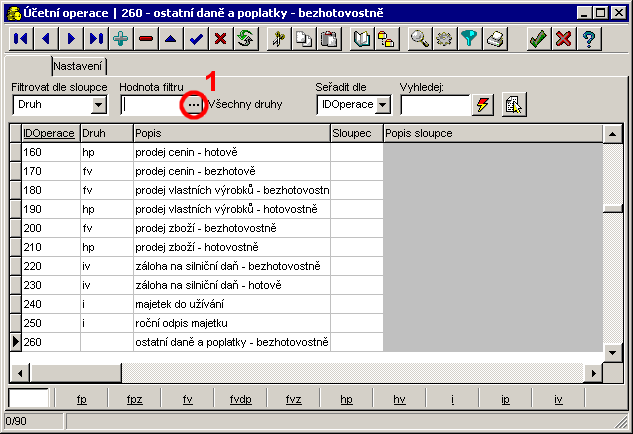
Task: Switch to the Nastavení tab
Action: pos(78,66)
